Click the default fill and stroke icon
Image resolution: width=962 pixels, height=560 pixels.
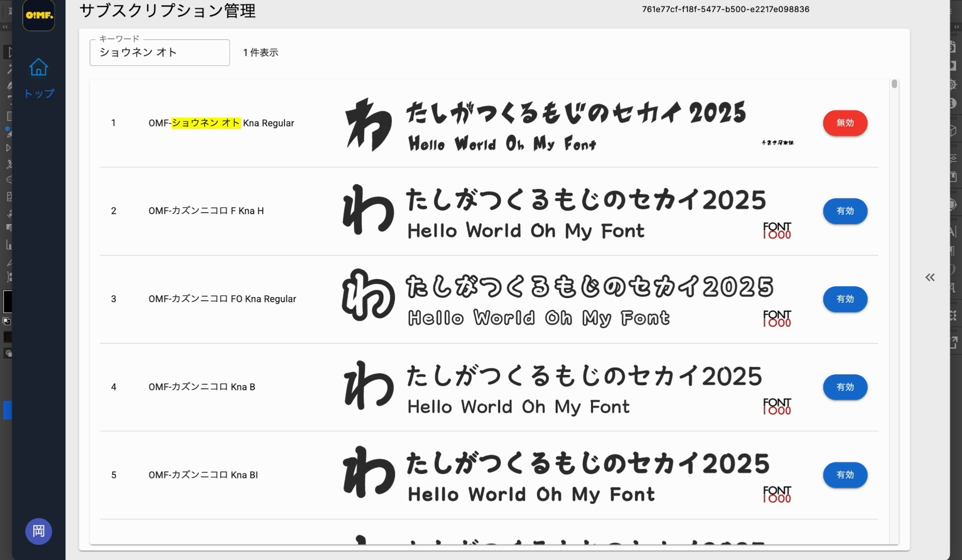click(x=7, y=321)
